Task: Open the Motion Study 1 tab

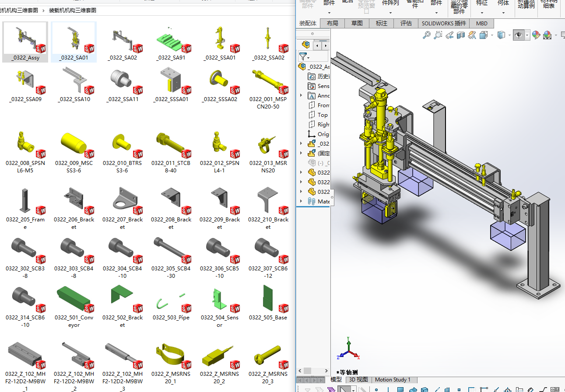Action: coord(393,380)
